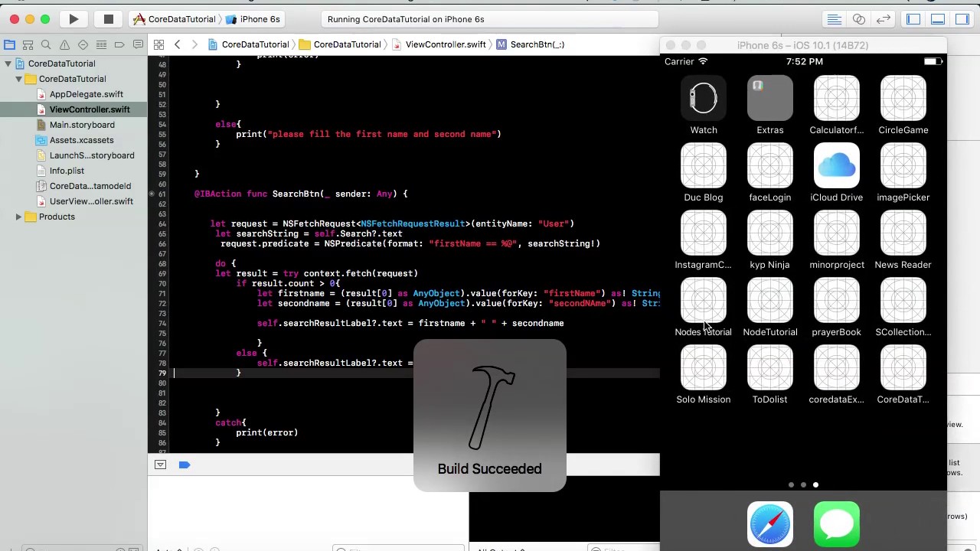Image resolution: width=980 pixels, height=551 pixels.
Task: Stop the running app in Xcode
Action: tap(109, 19)
